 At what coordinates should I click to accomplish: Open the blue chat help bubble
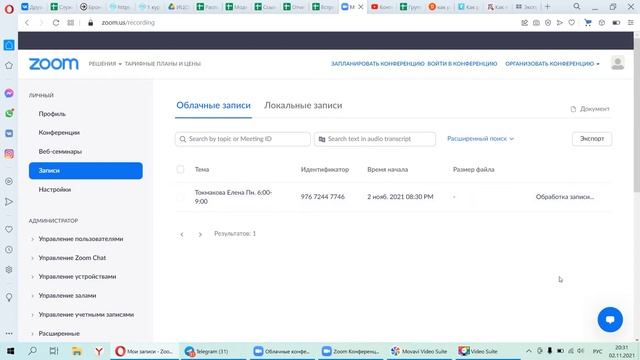(610, 320)
